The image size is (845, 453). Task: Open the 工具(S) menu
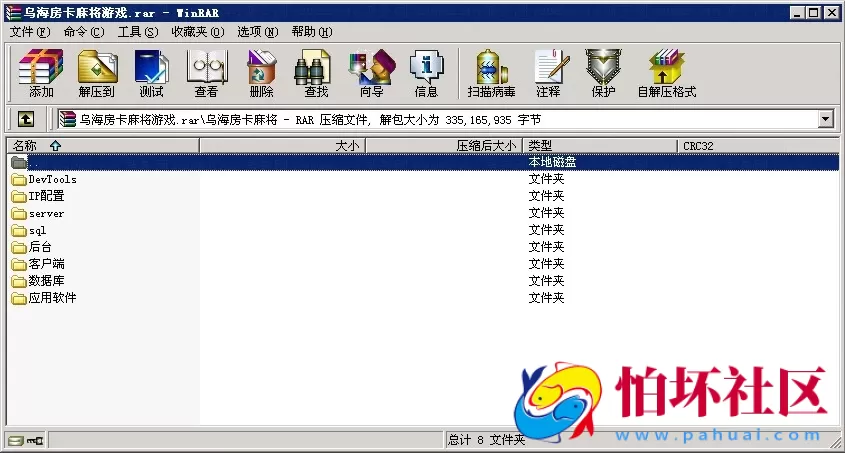tap(138, 32)
